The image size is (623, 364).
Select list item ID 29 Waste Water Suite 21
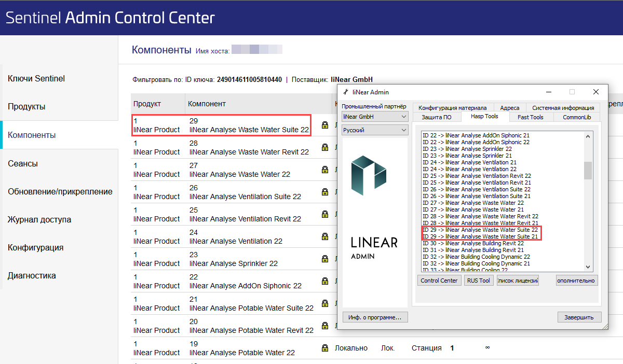(x=480, y=236)
